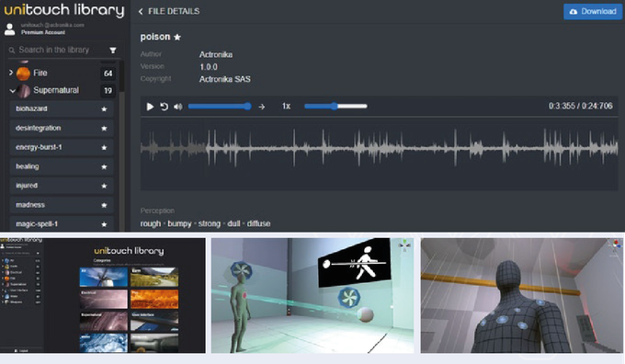Screen dimensions: 625x364
Task: Open the desintegration effect
Action: coord(62,128)
